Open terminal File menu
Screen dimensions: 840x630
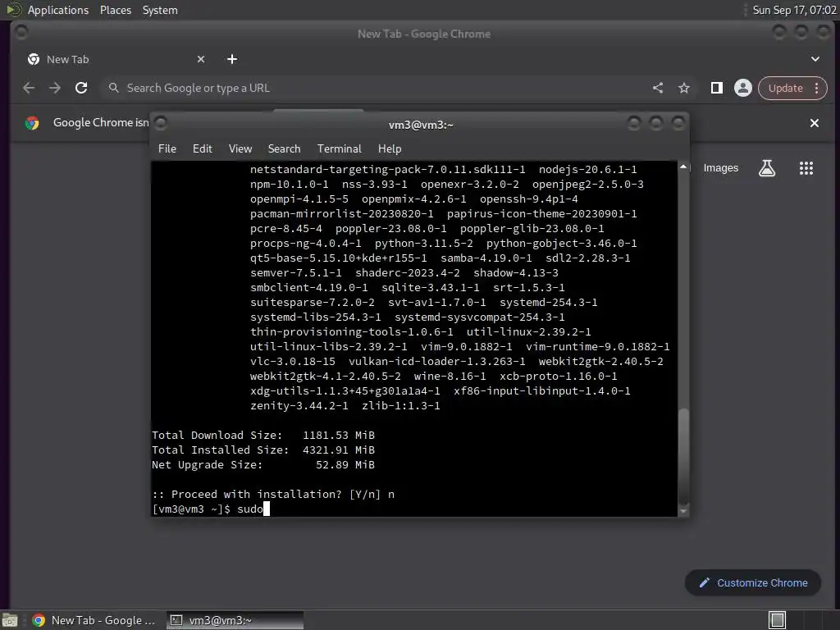click(167, 148)
